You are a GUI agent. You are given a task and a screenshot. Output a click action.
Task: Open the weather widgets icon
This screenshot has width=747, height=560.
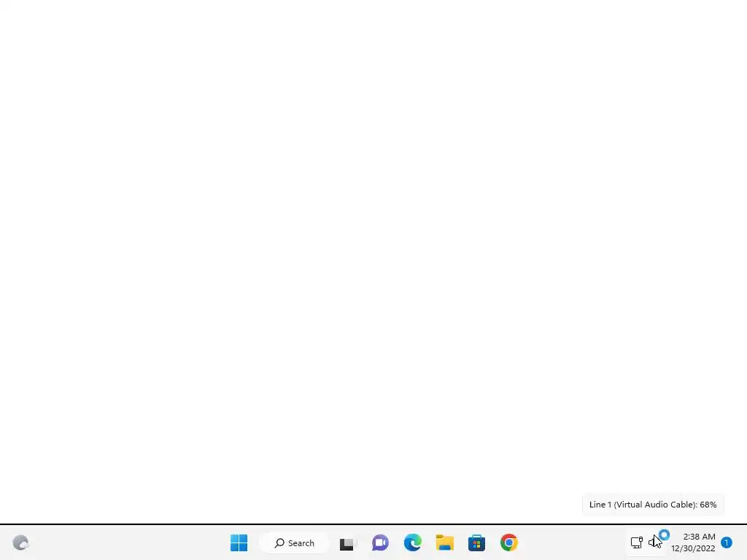(20, 542)
